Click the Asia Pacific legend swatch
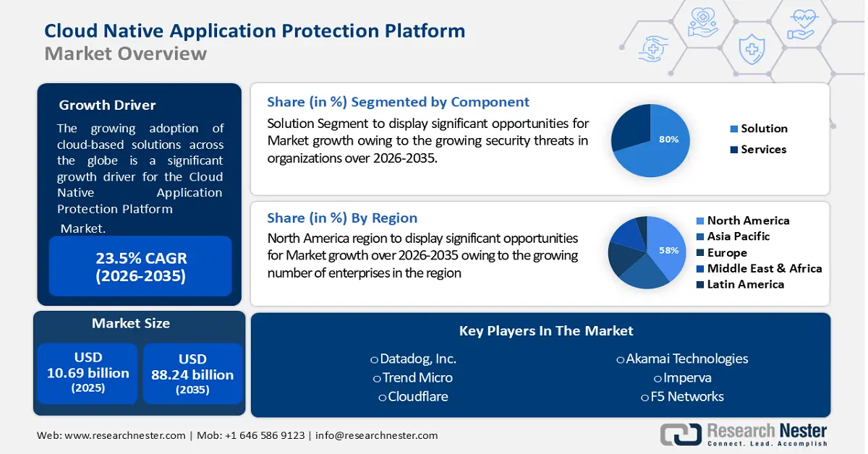The image size is (868, 454). coord(700,236)
